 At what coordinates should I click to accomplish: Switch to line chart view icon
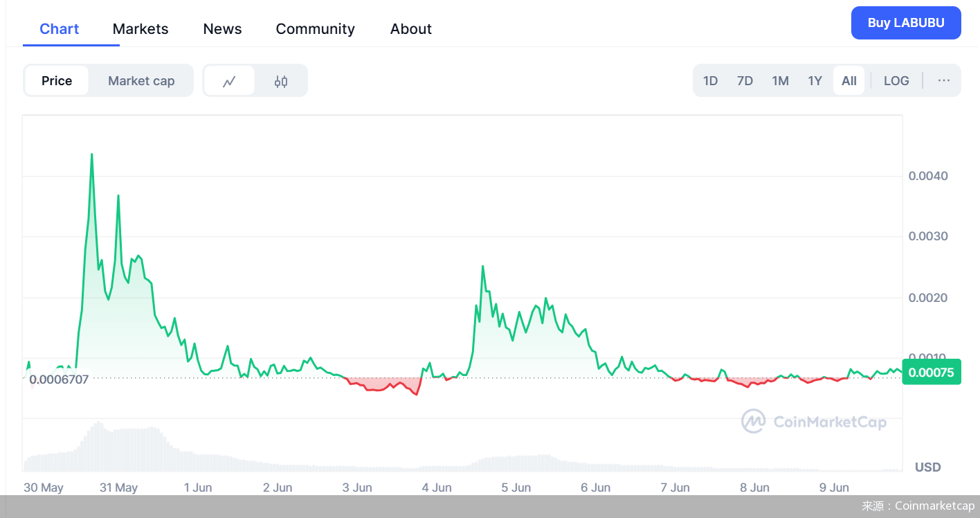pyautogui.click(x=229, y=81)
